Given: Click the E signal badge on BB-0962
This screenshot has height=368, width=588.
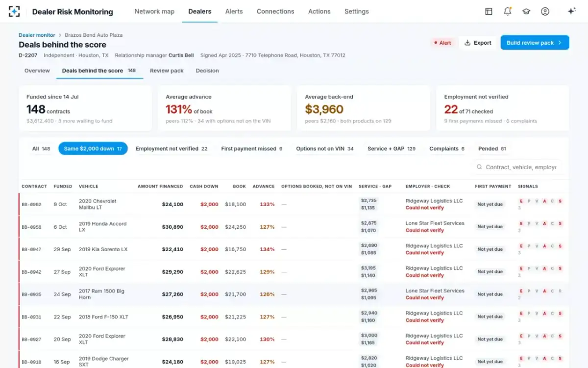Looking at the screenshot, I should point(521,201).
